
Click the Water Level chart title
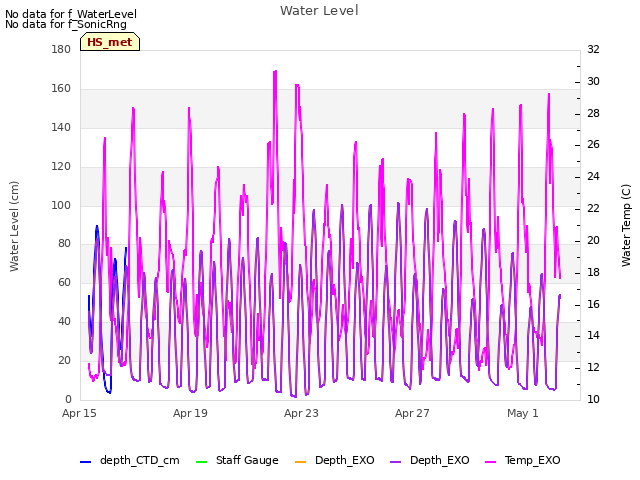click(319, 11)
